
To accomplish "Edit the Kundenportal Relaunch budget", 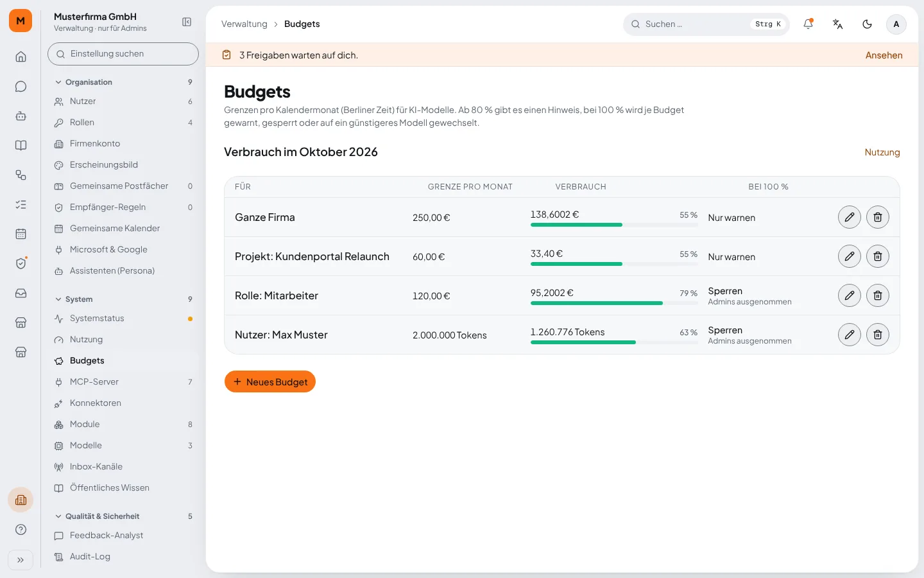I will [850, 256].
